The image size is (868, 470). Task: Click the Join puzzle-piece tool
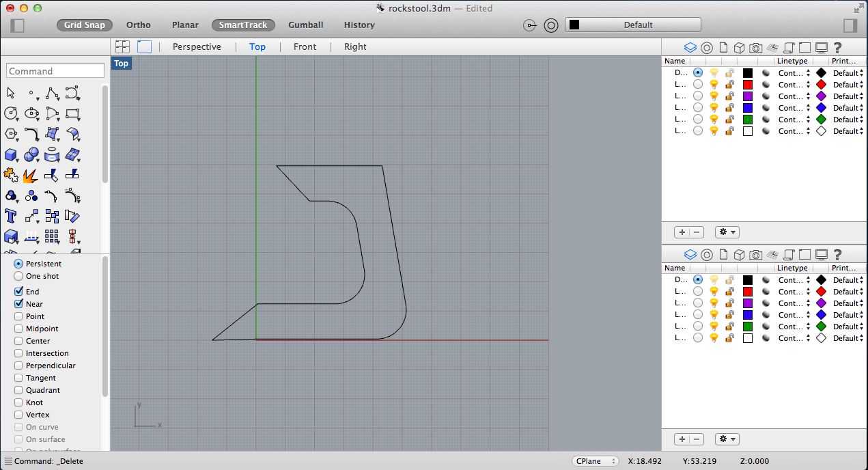click(x=11, y=175)
